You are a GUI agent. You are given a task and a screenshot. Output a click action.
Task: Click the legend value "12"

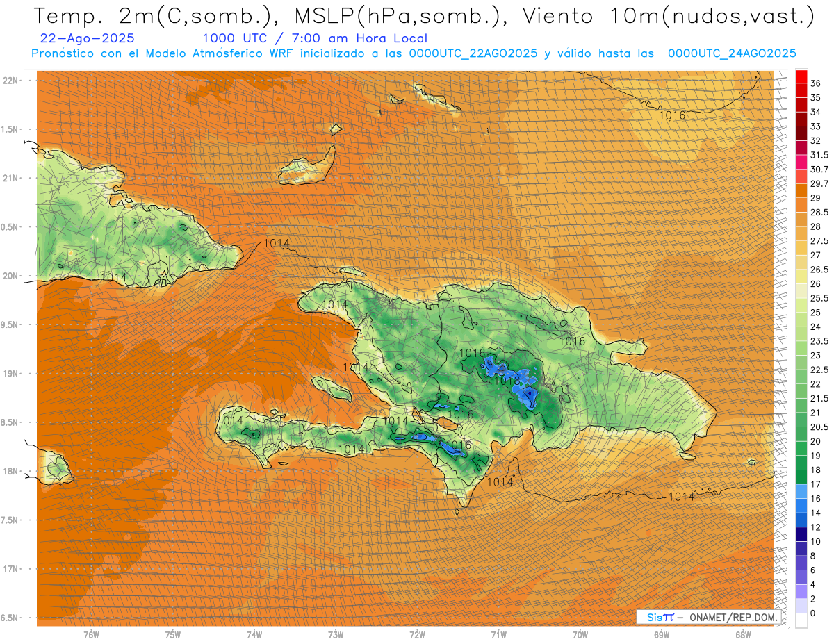pos(815,527)
